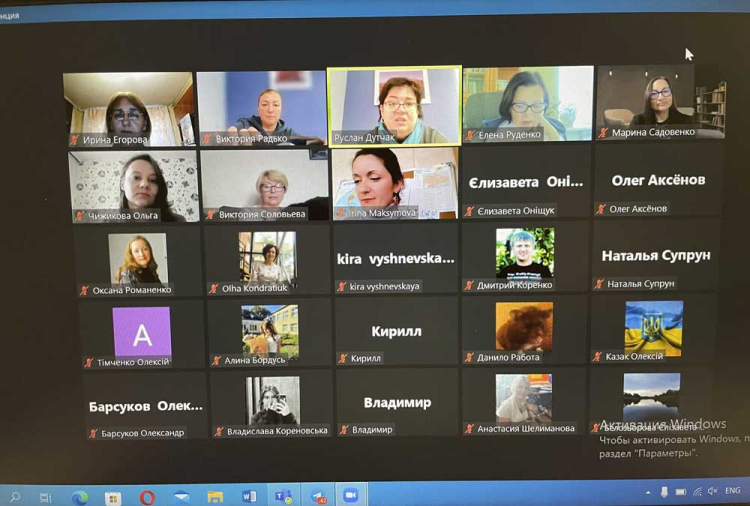Open Zoom from the taskbar

351,496
